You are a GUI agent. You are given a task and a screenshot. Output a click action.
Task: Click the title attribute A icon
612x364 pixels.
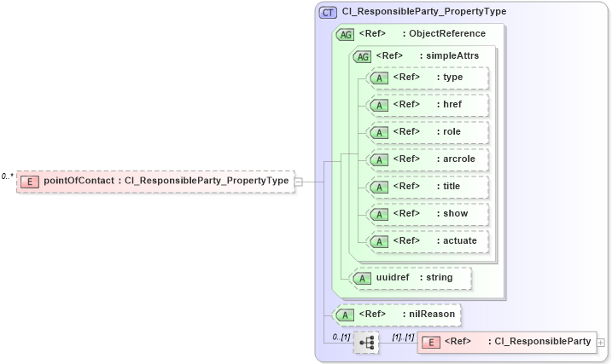click(x=379, y=188)
